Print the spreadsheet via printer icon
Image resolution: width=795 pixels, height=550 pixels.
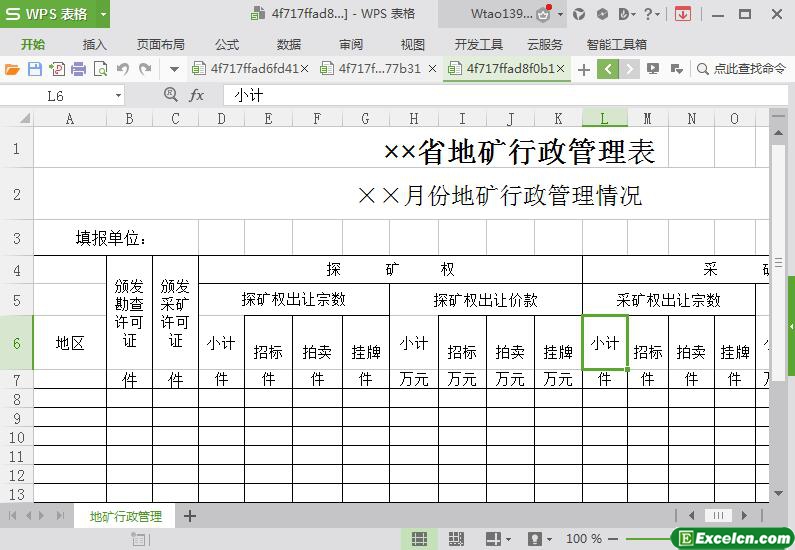pos(78,68)
